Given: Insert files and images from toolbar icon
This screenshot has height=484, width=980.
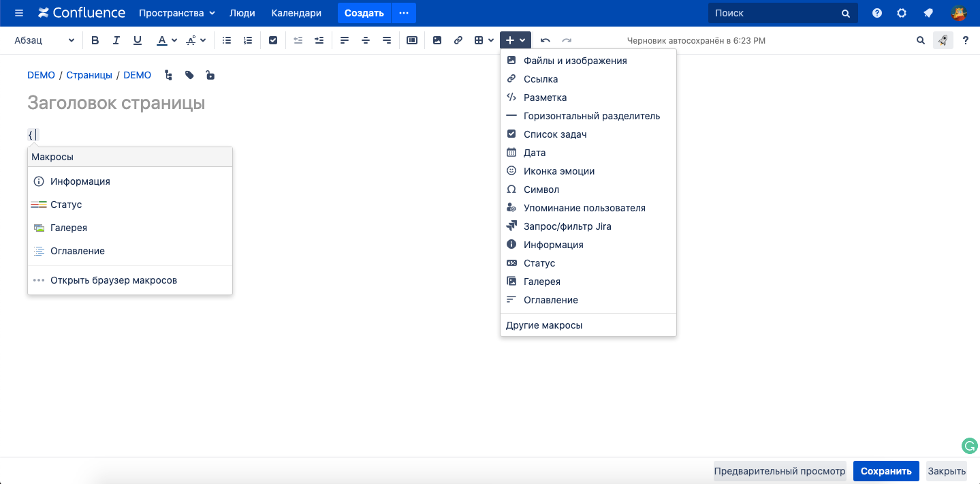Looking at the screenshot, I should (437, 40).
